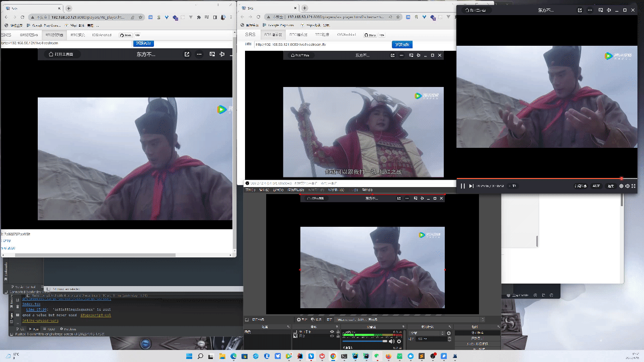Image resolution: width=644 pixels, height=362 pixels.
Task: Toggle visibility of the first OBS source
Action: 332,332
